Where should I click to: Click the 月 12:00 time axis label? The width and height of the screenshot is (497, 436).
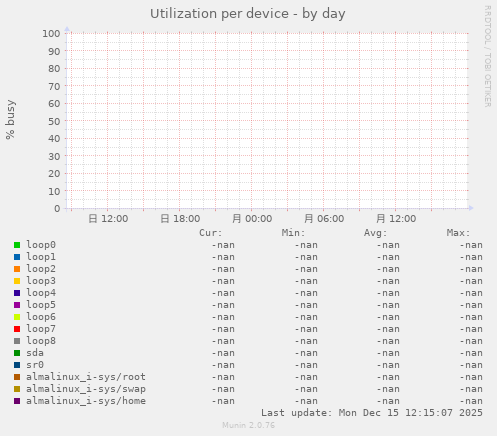tap(396, 219)
